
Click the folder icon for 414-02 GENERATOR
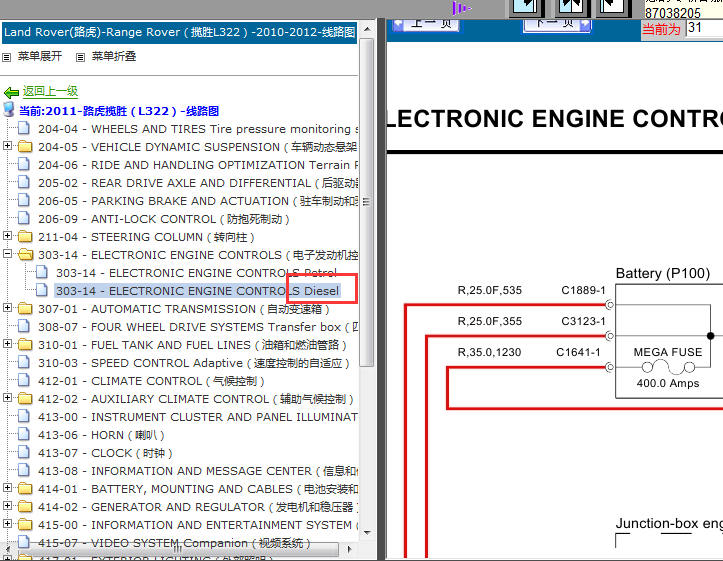click(25, 507)
